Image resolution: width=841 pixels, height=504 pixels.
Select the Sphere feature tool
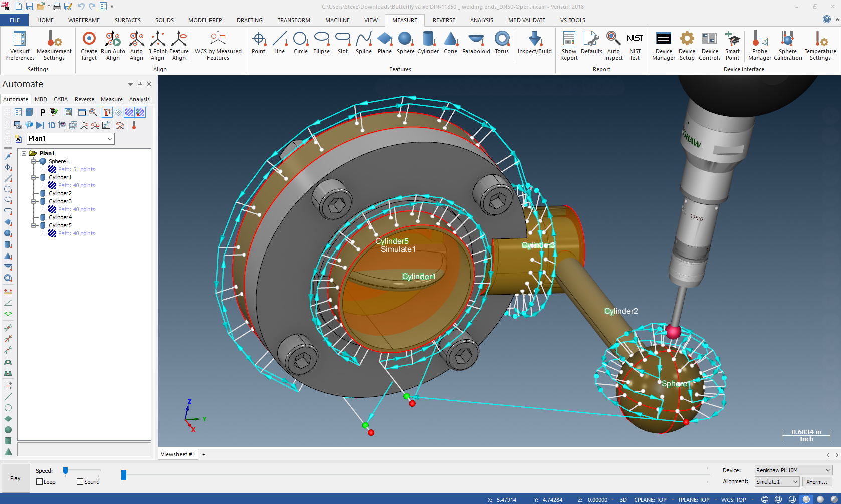405,44
